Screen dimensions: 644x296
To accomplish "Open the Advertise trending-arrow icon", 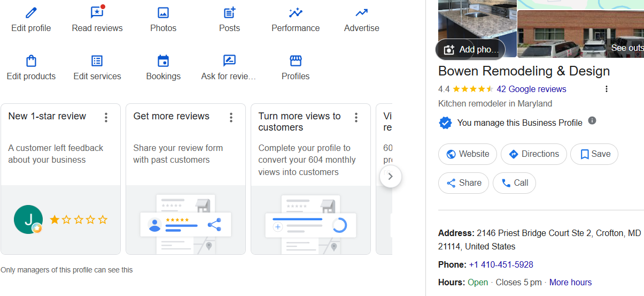I will [x=362, y=12].
